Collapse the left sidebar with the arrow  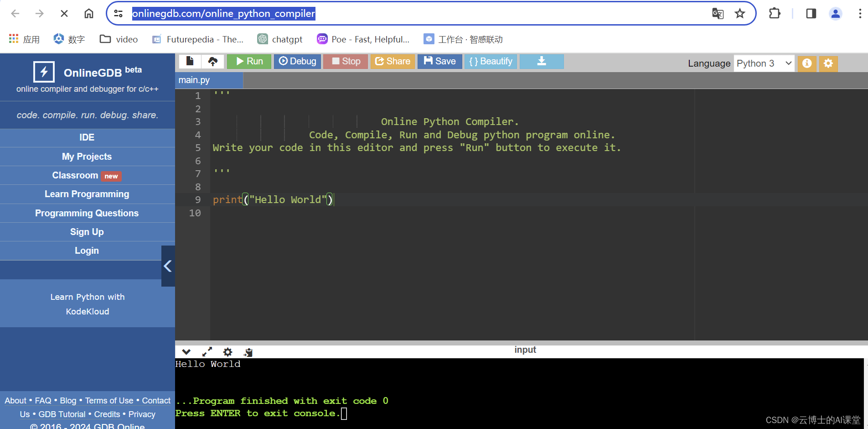tap(168, 266)
